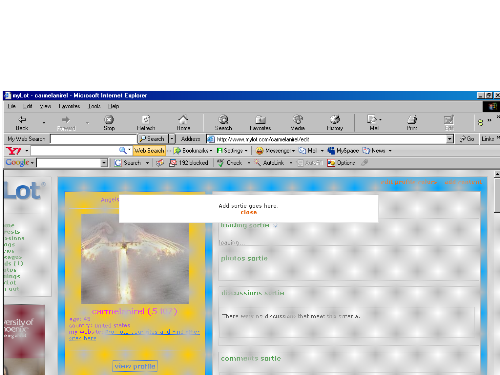Viewport: 500px width, 375px height.
Task: Open Messenger dropdown arrow
Action: pyautogui.click(x=293, y=151)
